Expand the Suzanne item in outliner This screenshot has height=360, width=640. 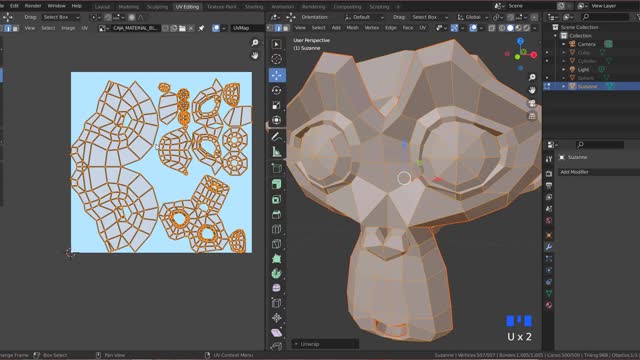(x=564, y=87)
